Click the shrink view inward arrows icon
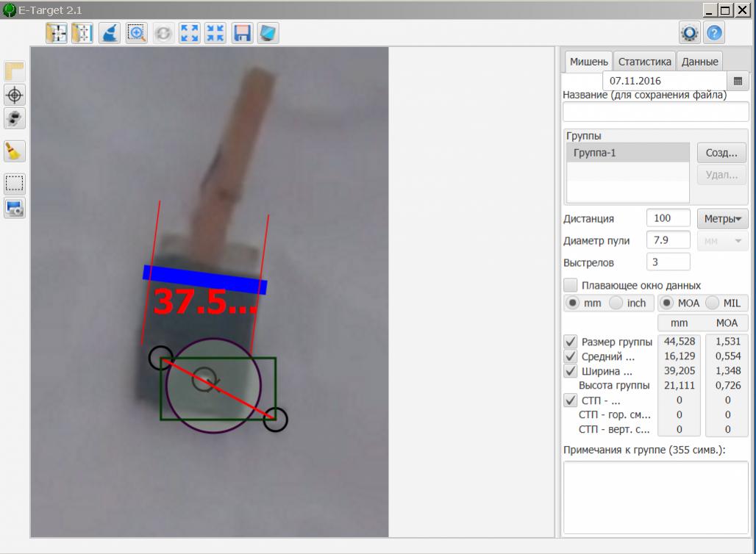 215,33
